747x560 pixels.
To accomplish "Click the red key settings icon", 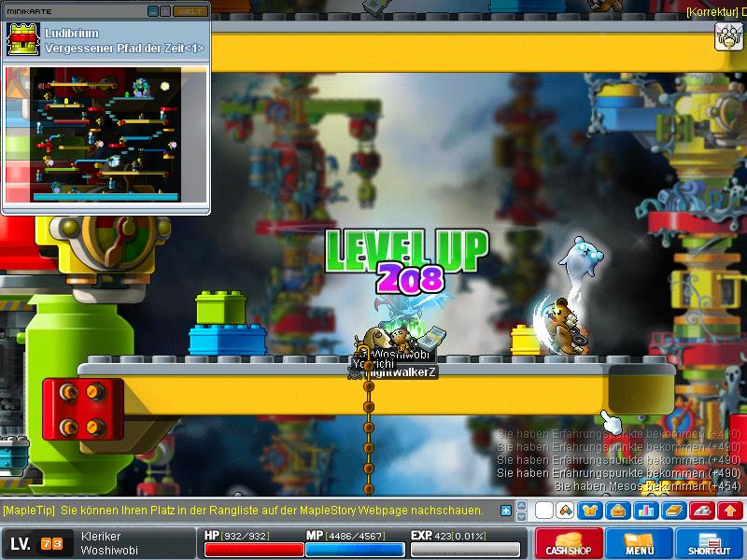I will click(x=701, y=511).
